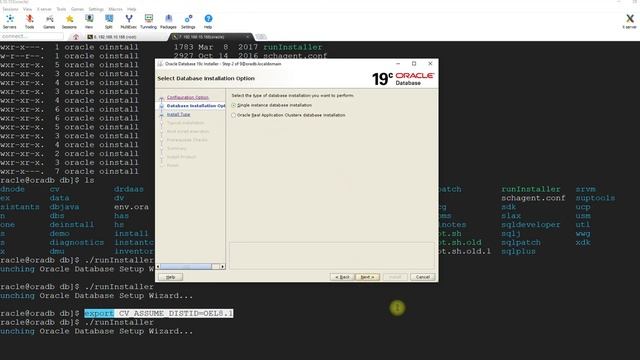Click srvm directory name in terminal

click(585, 189)
